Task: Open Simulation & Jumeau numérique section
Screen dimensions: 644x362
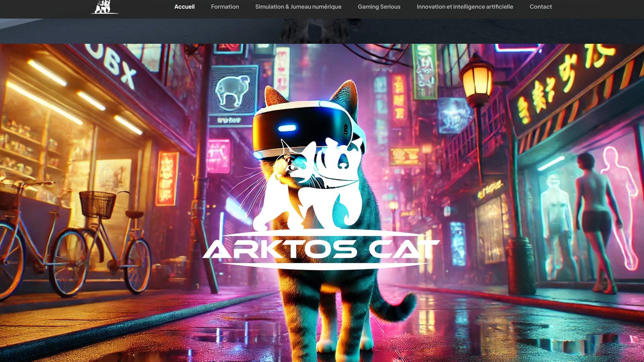Action: pyautogui.click(x=298, y=7)
